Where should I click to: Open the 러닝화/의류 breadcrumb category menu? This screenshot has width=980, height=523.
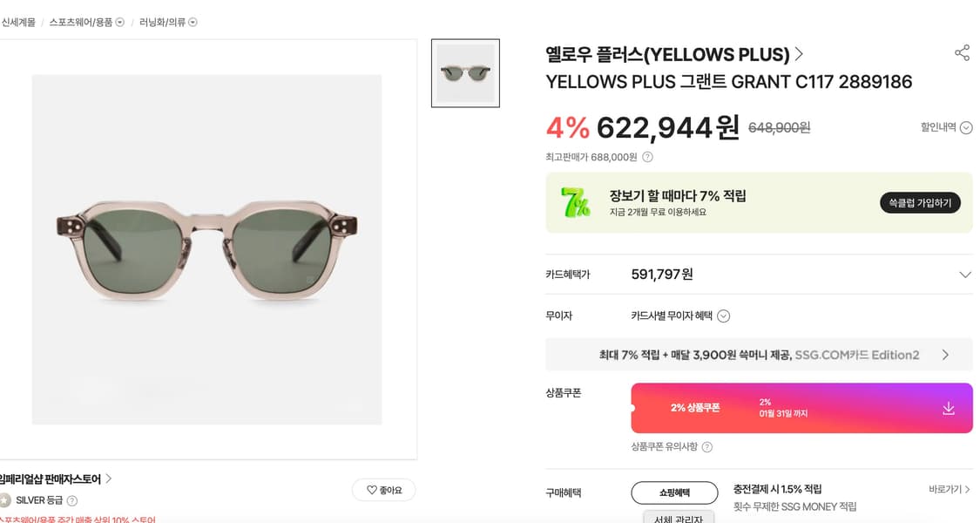point(193,23)
